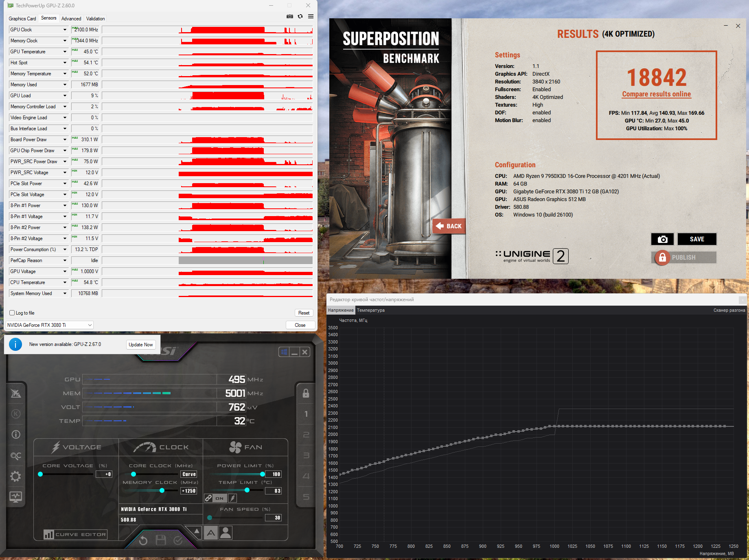
Task: Open Afterburner settings gear
Action: (16, 476)
